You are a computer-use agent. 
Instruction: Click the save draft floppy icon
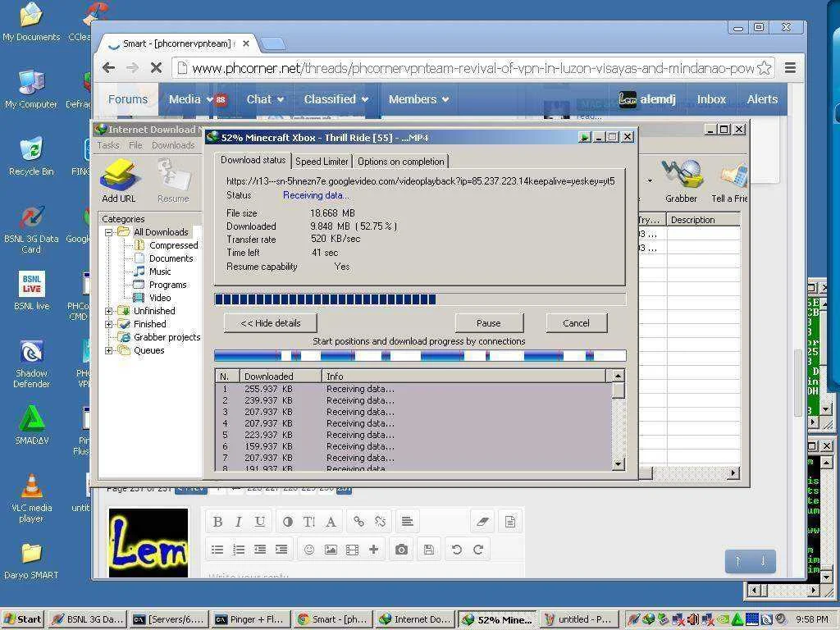pyautogui.click(x=428, y=549)
